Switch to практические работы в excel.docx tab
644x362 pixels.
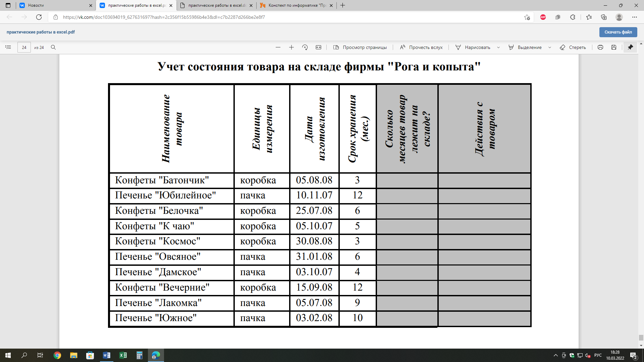coord(216,5)
